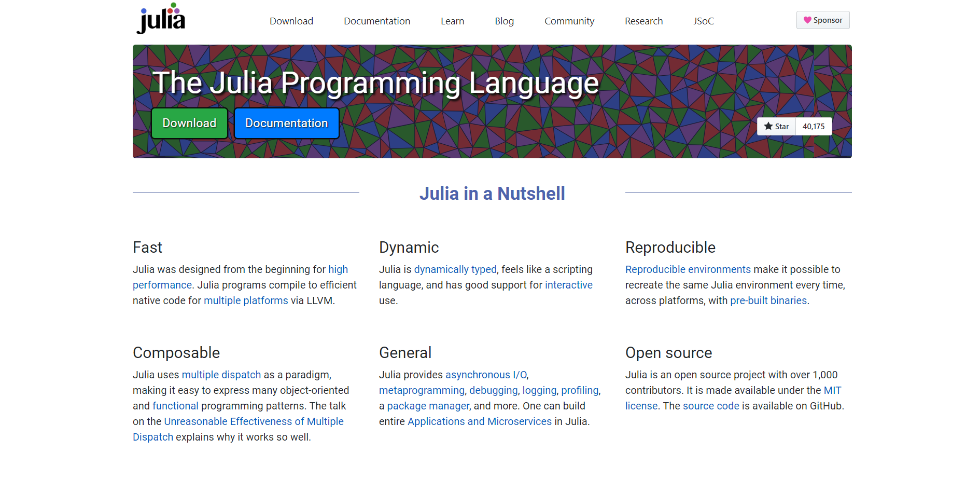
Task: Open the 'dynamically typed' link
Action: [x=455, y=269]
